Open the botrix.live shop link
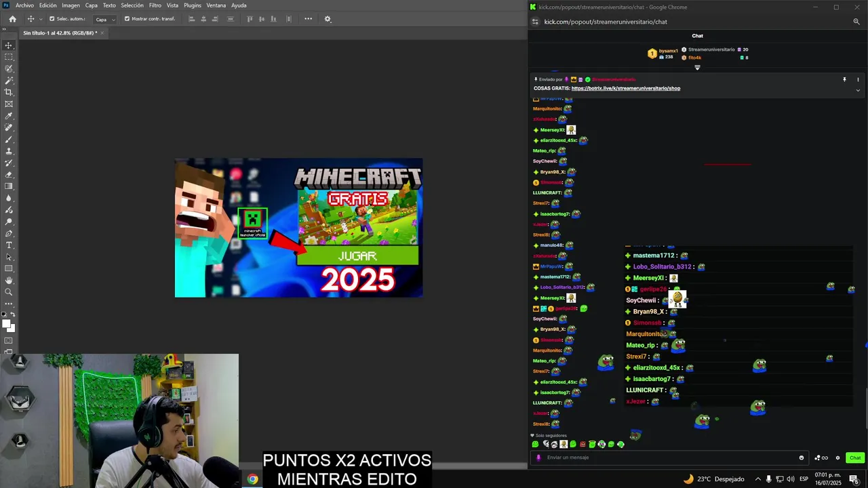The width and height of the screenshot is (868, 488). click(x=626, y=88)
